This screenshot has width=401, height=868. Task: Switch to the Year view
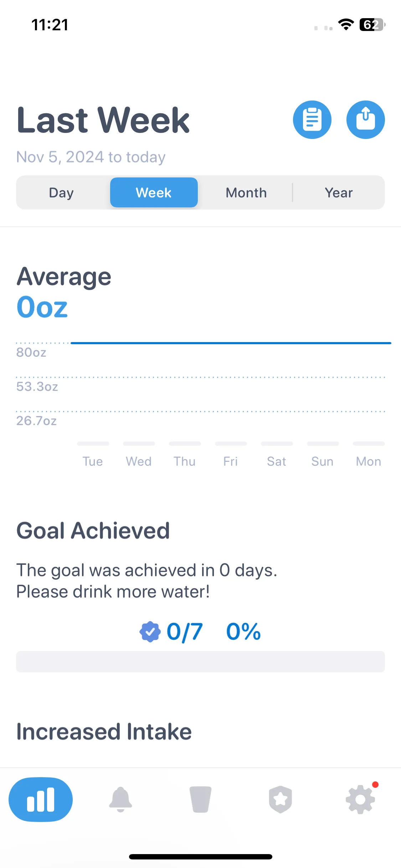coord(339,192)
